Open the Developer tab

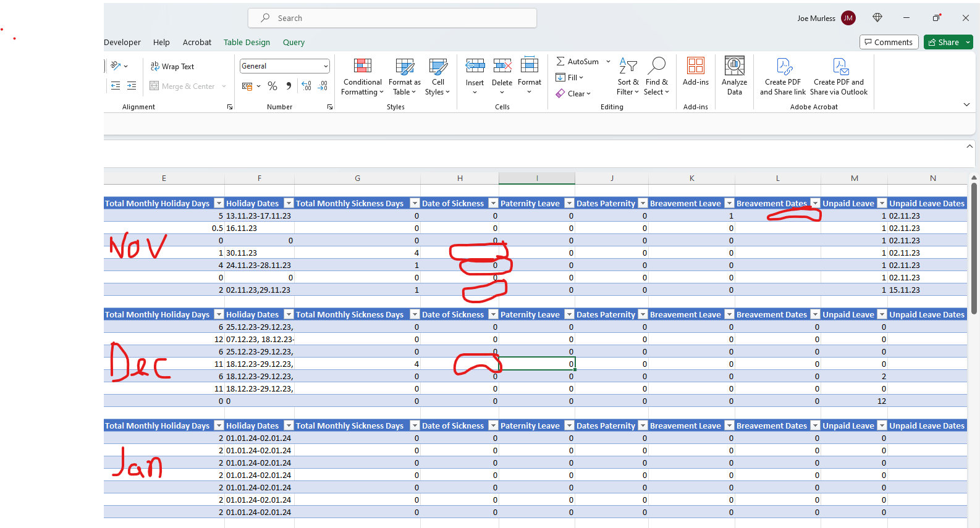(122, 42)
